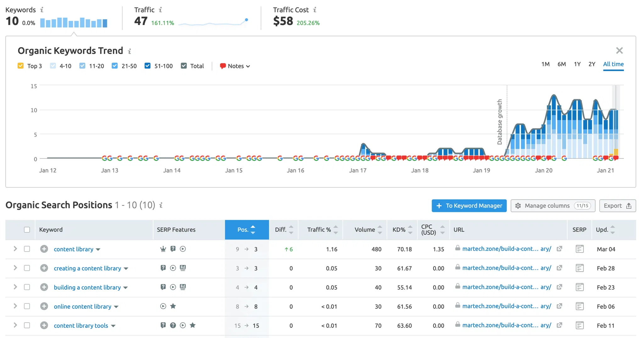Check the select-all keywords checkbox in header
The image size is (644, 338).
pyautogui.click(x=27, y=230)
